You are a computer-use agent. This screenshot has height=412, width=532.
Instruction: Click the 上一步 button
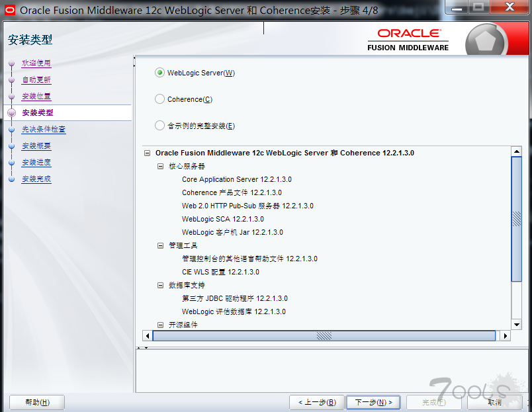click(317, 402)
